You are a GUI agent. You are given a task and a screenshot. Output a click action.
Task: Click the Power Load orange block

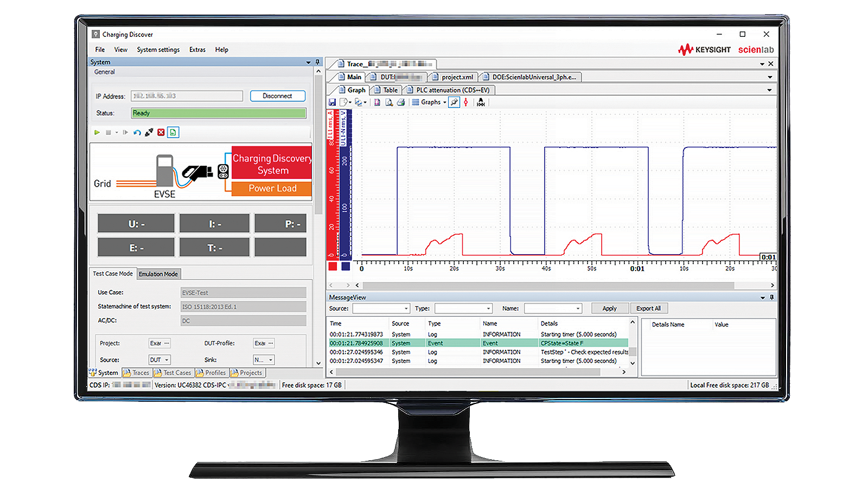click(272, 188)
